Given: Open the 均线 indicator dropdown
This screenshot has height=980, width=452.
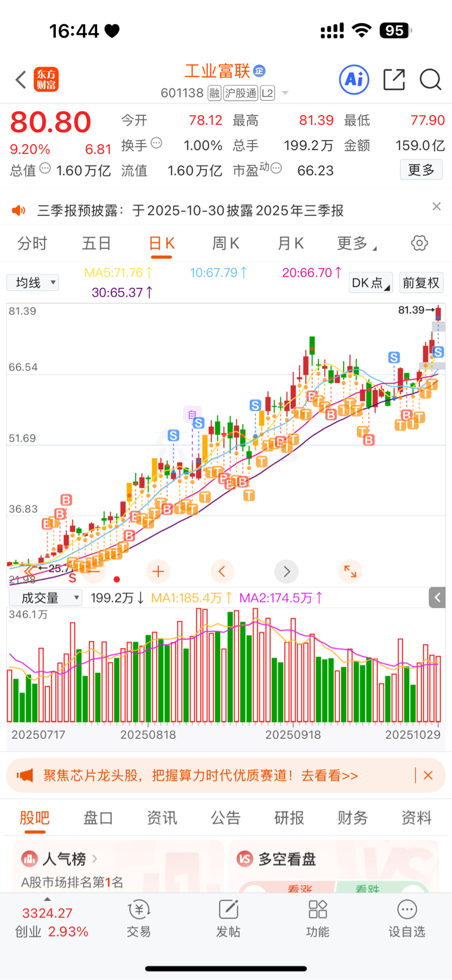Looking at the screenshot, I should click(x=32, y=283).
